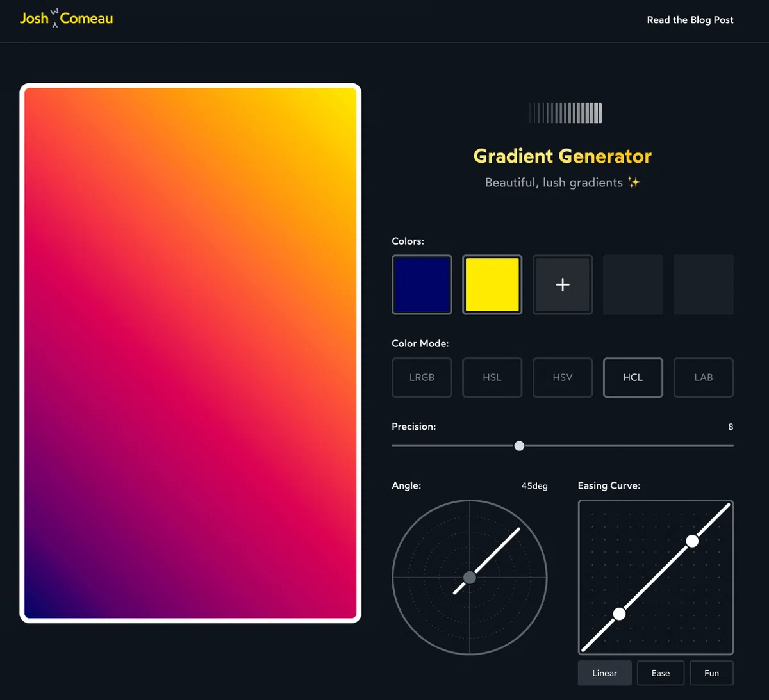
Task: Click the Color Mode: label
Action: (420, 344)
